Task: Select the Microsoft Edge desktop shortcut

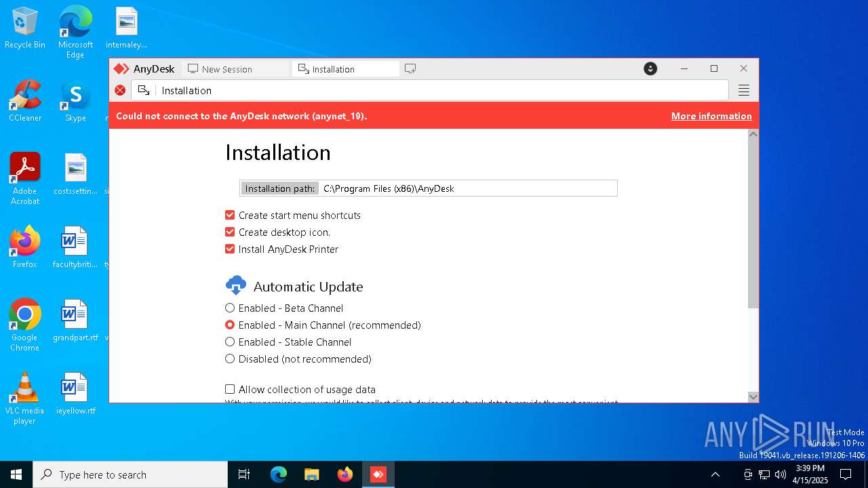Action: [x=75, y=32]
